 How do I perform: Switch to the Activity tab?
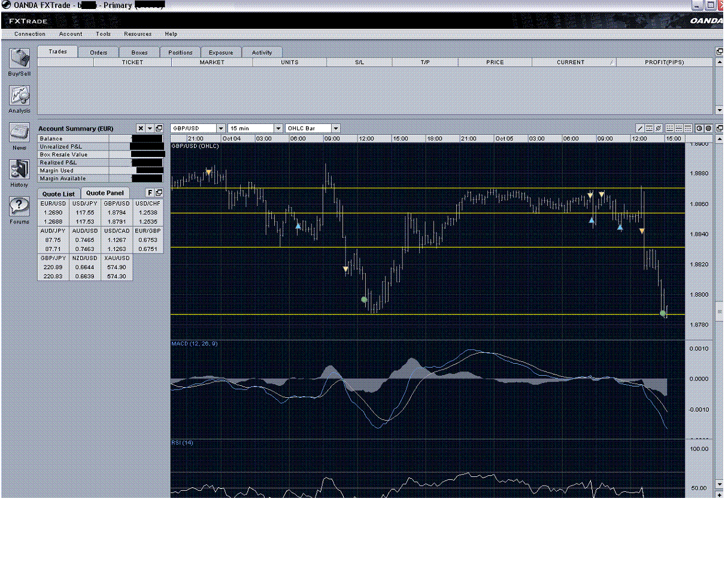(262, 52)
